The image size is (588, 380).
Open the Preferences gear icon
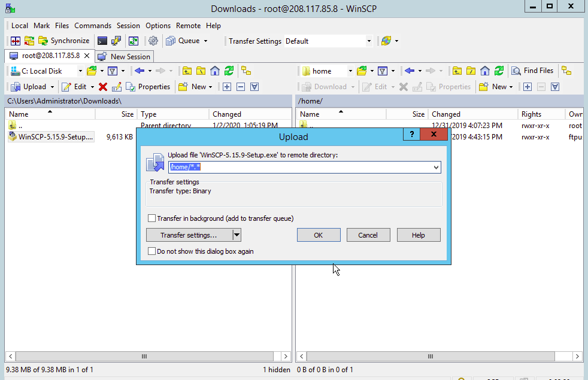click(x=153, y=41)
